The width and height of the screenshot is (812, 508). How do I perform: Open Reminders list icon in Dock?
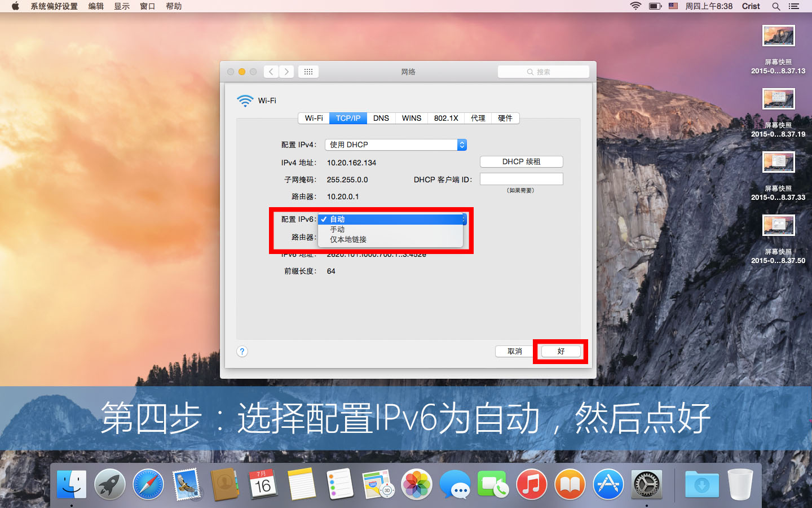340,484
